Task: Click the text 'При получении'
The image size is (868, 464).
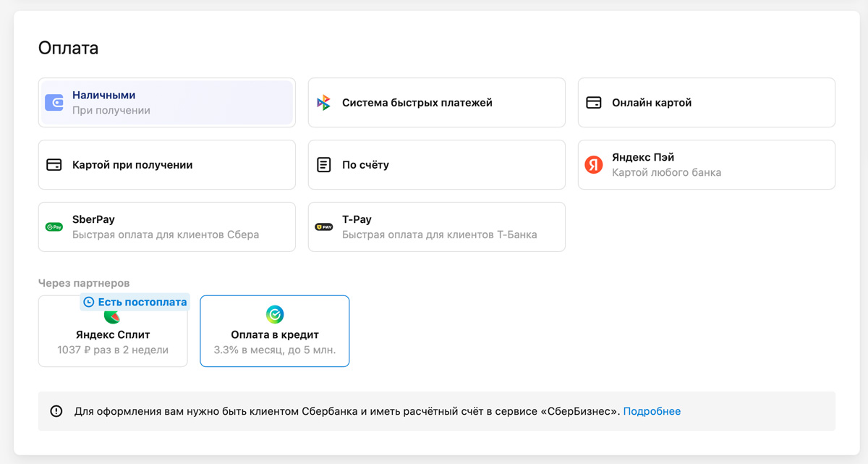Action: click(x=111, y=111)
